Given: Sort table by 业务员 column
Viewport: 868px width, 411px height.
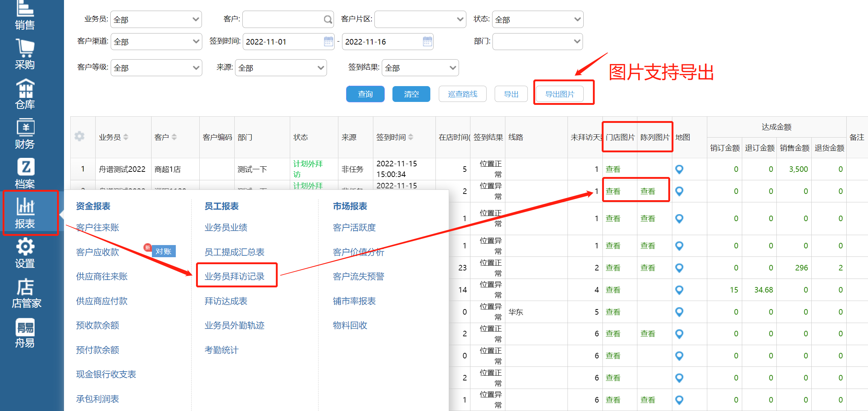Looking at the screenshot, I should click(x=126, y=137).
